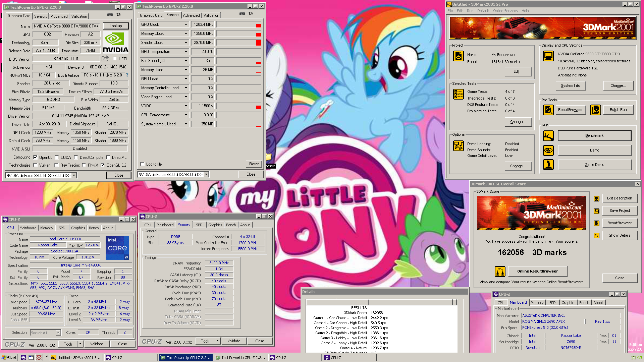Open Tools dropdown arrow in left CPU-Z
The image size is (644, 362).
80,344
